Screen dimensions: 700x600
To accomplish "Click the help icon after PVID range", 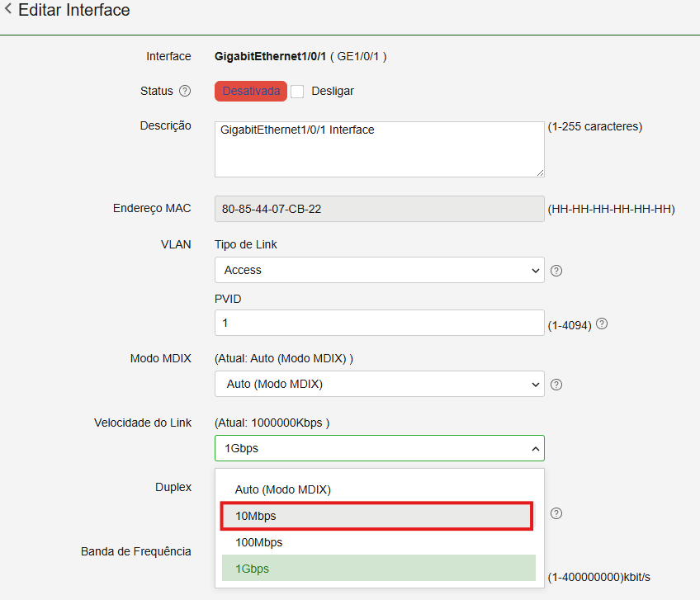I will [602, 324].
